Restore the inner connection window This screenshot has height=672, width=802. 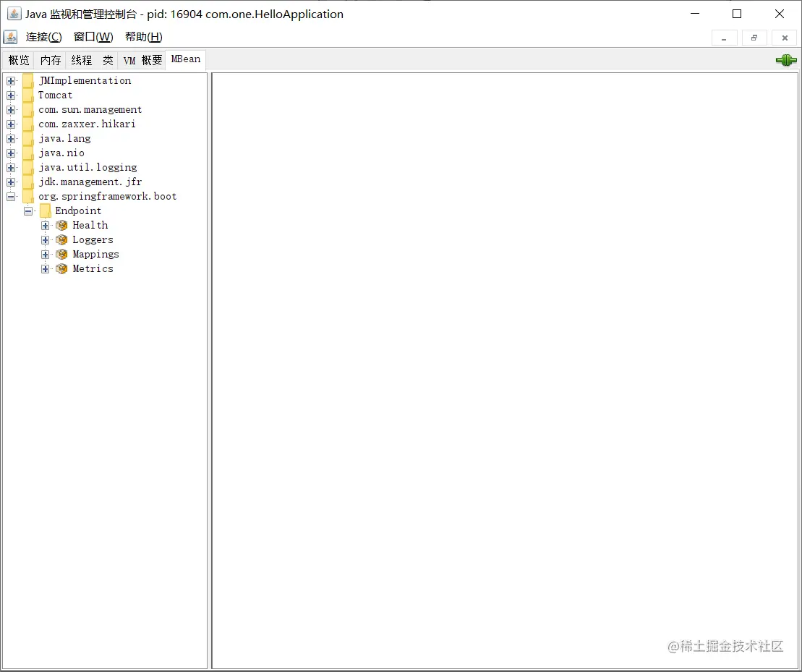(x=754, y=38)
